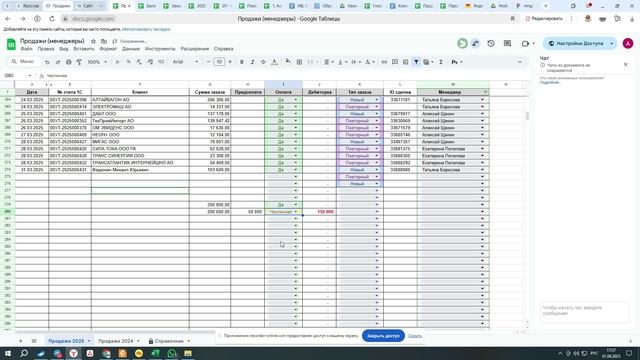
Task: Reload the page in the browser
Action: pyautogui.click(x=51, y=19)
